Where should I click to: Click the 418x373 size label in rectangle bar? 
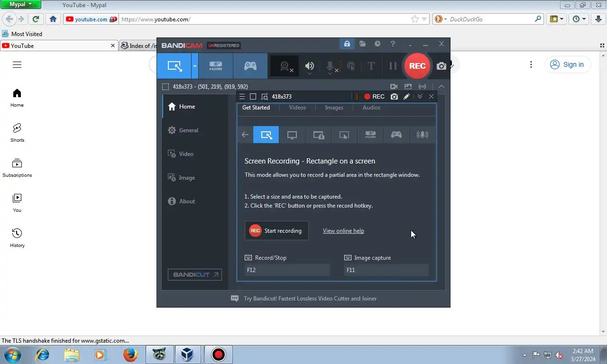click(x=282, y=97)
